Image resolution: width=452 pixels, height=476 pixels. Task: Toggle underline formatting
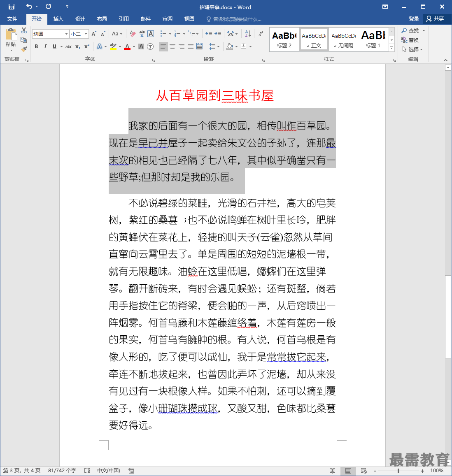pyautogui.click(x=54, y=46)
